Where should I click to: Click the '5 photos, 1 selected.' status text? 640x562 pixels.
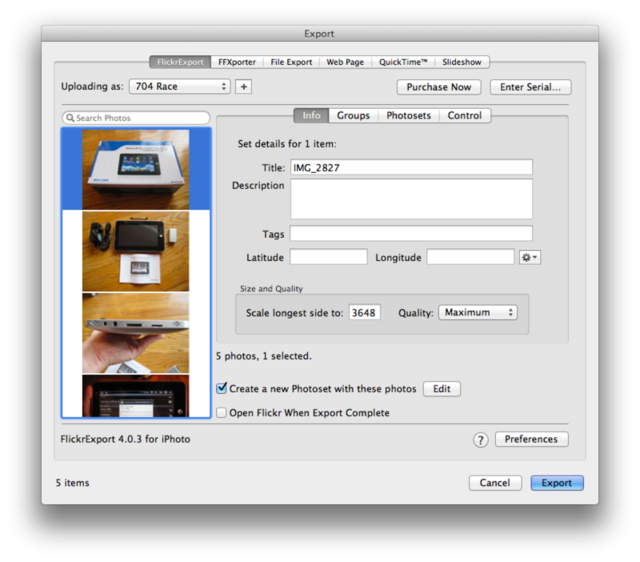tap(264, 356)
